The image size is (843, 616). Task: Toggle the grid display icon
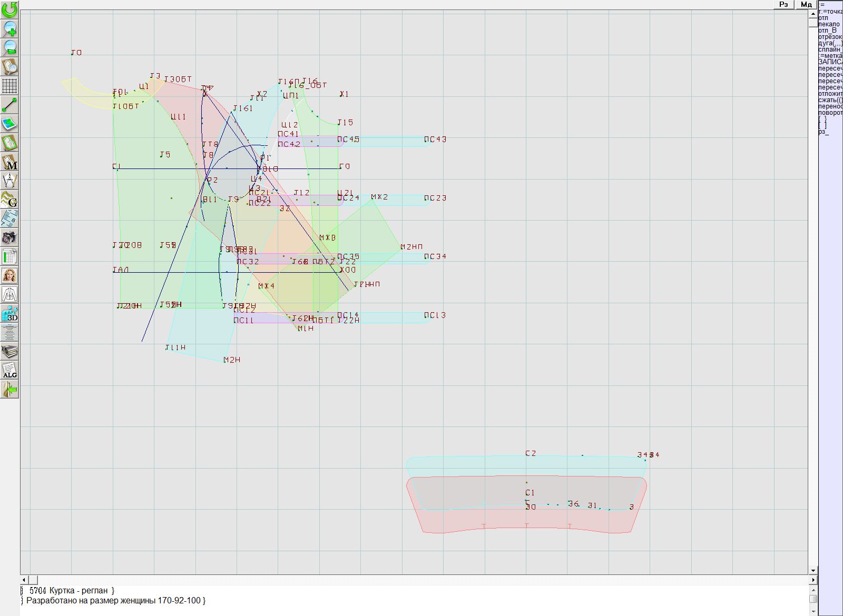pos(9,85)
